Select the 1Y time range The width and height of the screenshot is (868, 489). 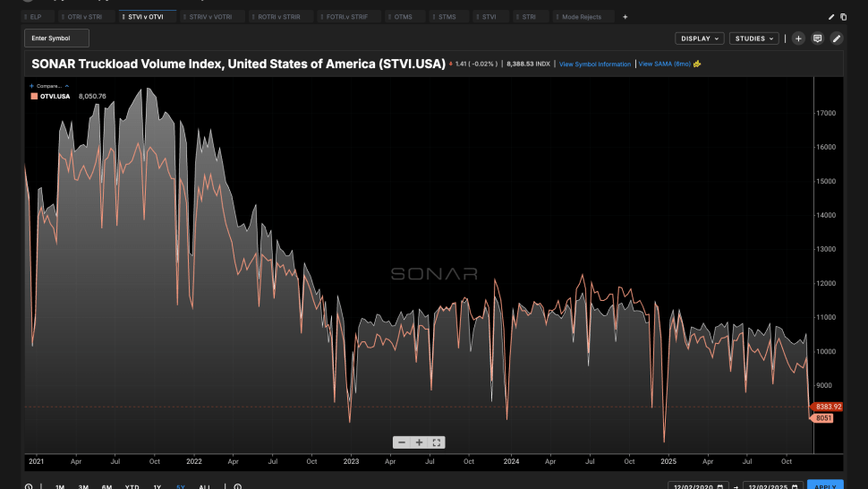(157, 487)
